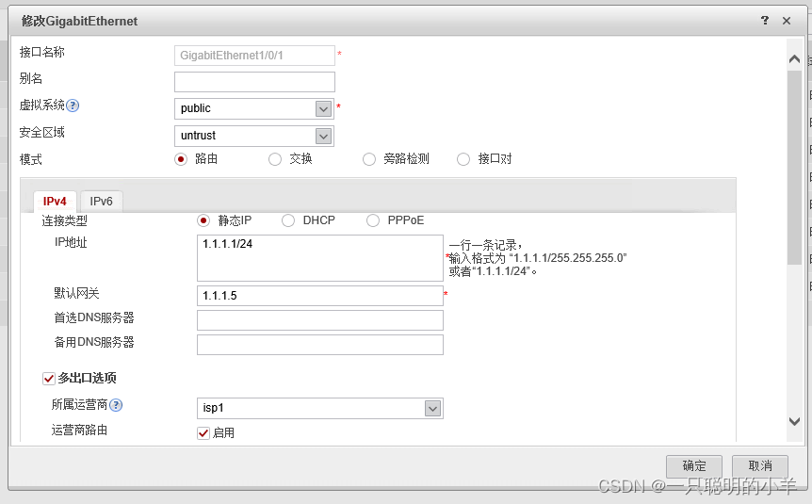This screenshot has height=504, width=812.
Task: Open the 所属运营商 isp1 dropdown
Action: 432,408
